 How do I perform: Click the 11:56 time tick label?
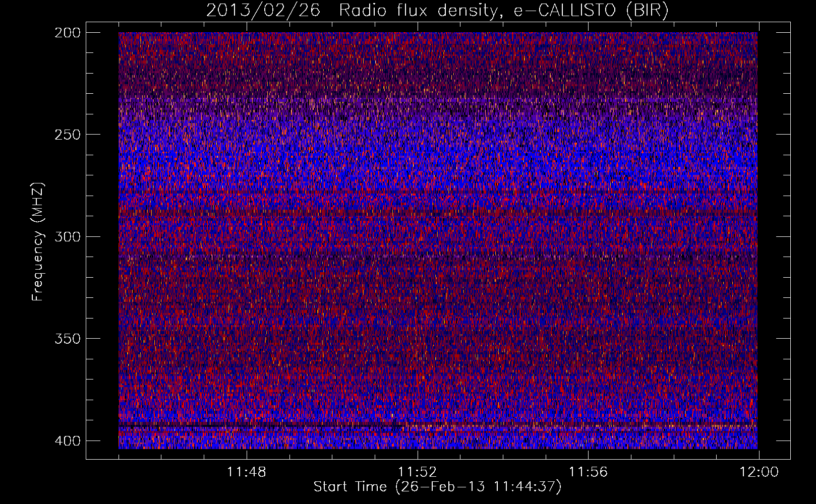tap(589, 472)
